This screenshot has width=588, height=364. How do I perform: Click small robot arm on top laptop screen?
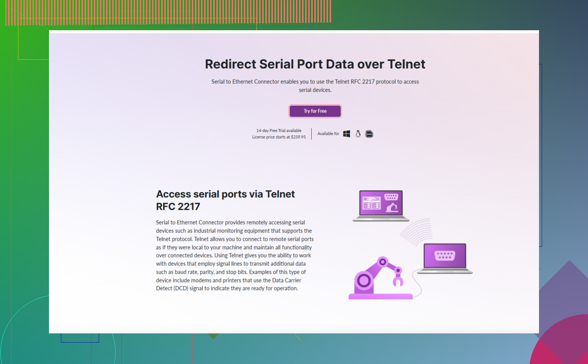(392, 207)
